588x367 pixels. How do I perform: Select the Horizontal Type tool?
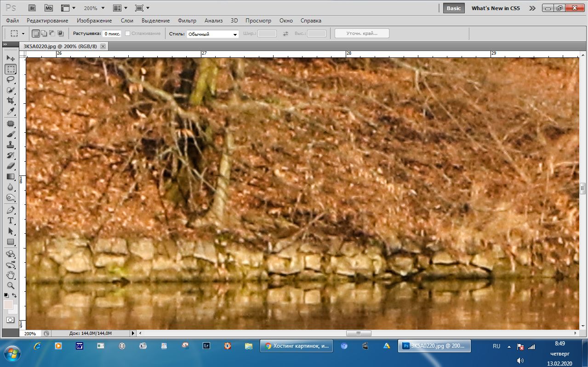tap(11, 220)
